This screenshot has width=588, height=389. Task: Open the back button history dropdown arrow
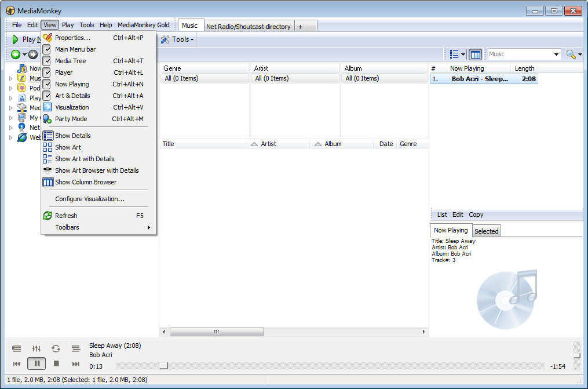[24, 54]
